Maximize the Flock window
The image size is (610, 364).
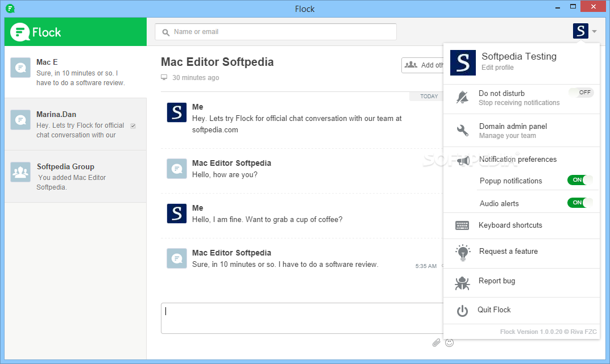(572, 7)
